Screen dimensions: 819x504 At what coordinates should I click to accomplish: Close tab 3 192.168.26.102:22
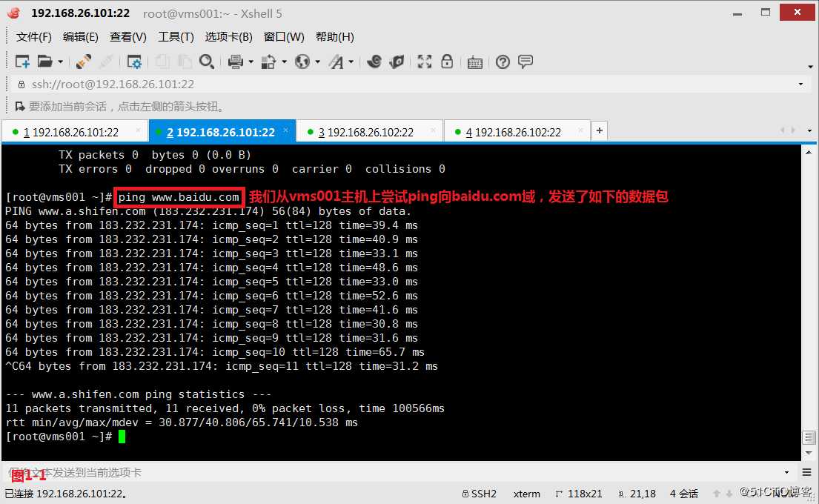click(434, 130)
